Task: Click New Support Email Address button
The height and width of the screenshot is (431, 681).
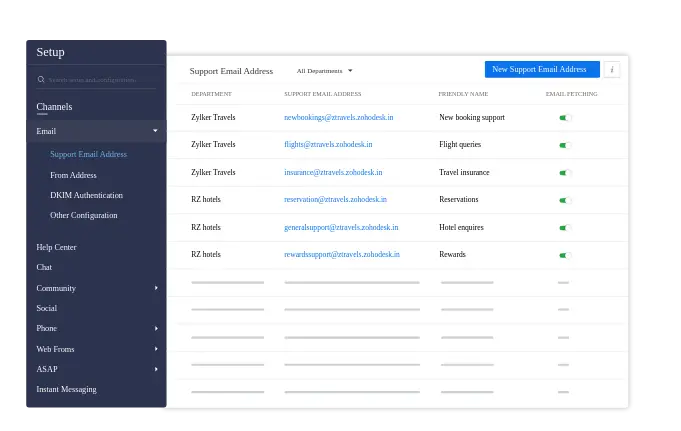Action: 541,70
